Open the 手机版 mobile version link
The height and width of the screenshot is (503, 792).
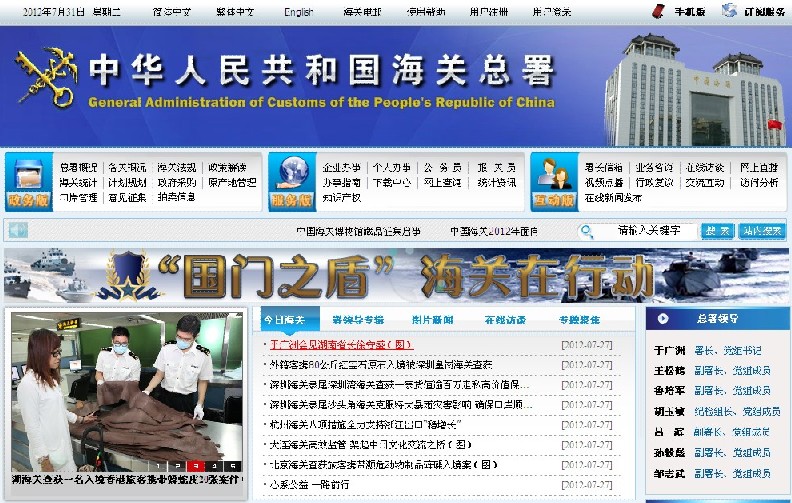pos(690,12)
